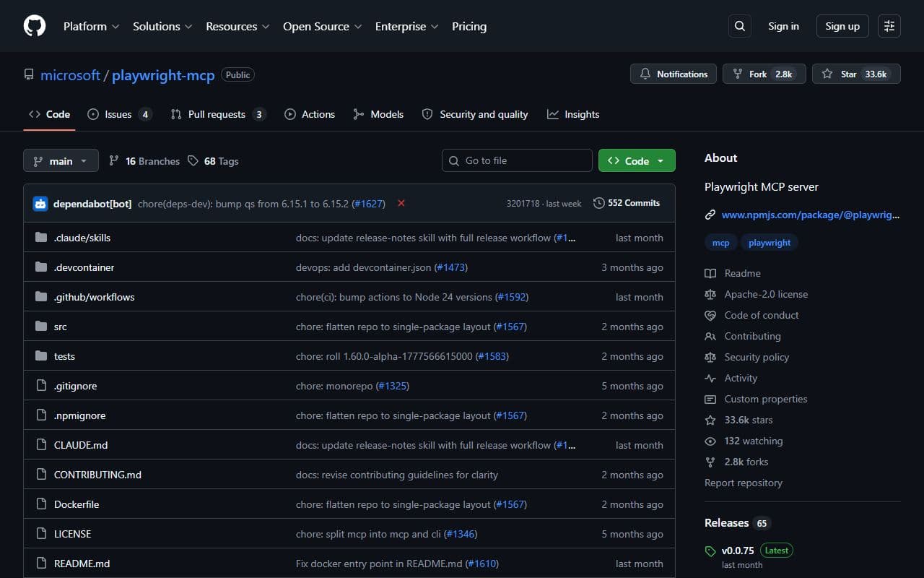
Task: Open the Releases 65 heading link
Action: (737, 522)
